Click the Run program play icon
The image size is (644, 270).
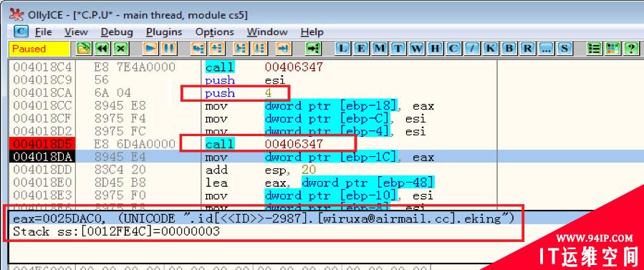[150, 49]
